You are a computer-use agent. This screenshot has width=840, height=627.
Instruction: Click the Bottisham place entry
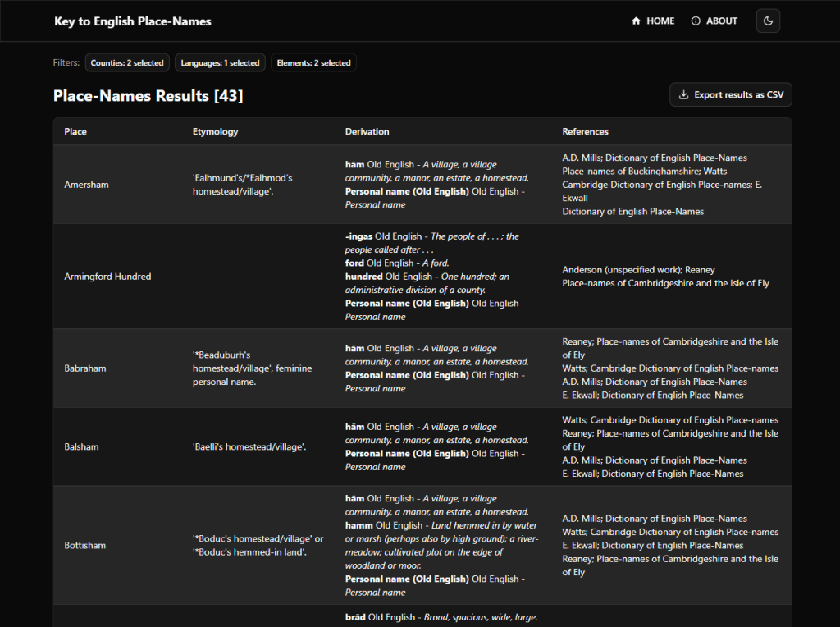(x=84, y=545)
